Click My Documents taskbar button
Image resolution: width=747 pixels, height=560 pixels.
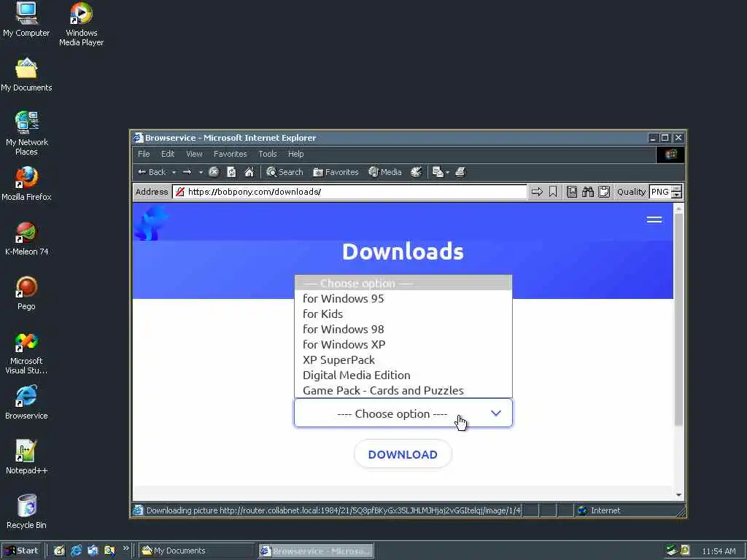(196, 551)
